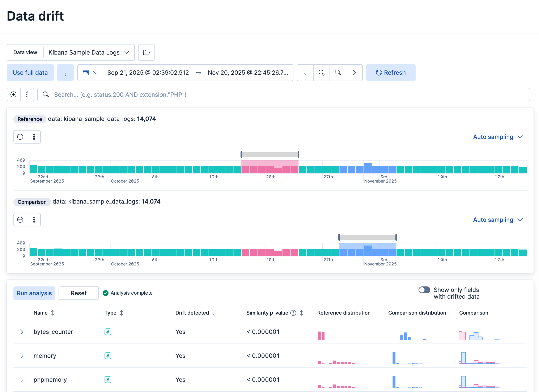Click phpmemory comparison distribution chart
539x392 pixels.
coord(409,382)
